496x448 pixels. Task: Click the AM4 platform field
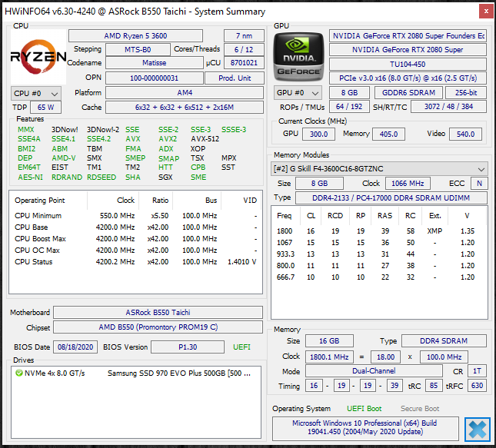[185, 93]
